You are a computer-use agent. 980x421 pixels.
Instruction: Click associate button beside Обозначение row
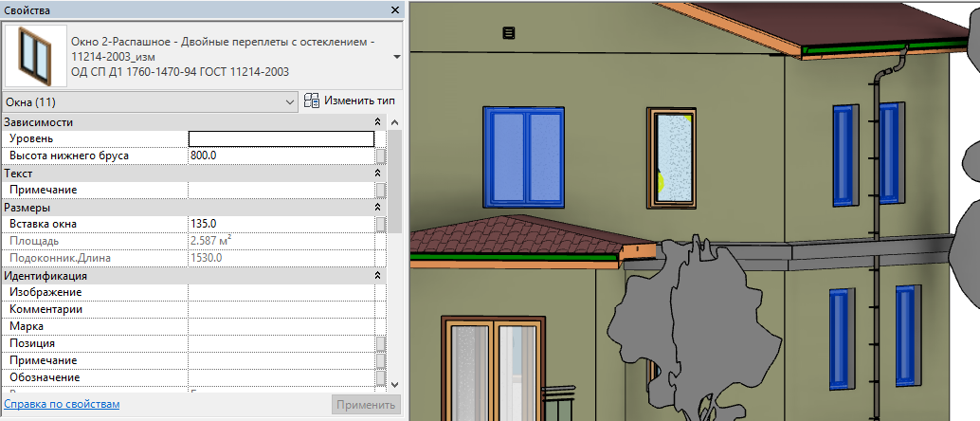(381, 377)
